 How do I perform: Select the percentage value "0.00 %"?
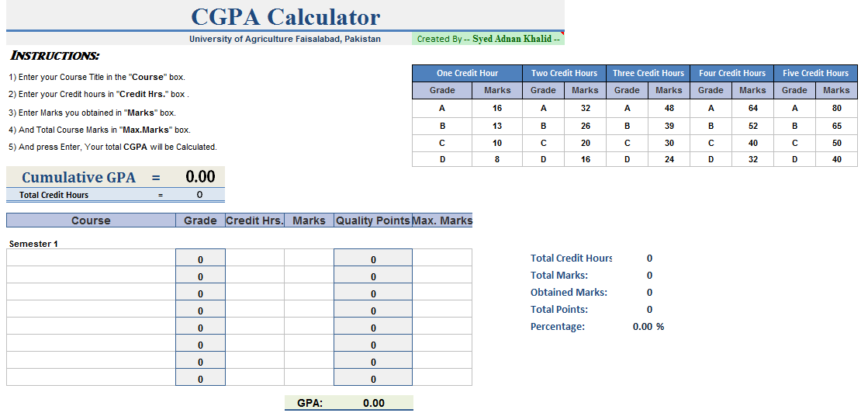point(648,327)
